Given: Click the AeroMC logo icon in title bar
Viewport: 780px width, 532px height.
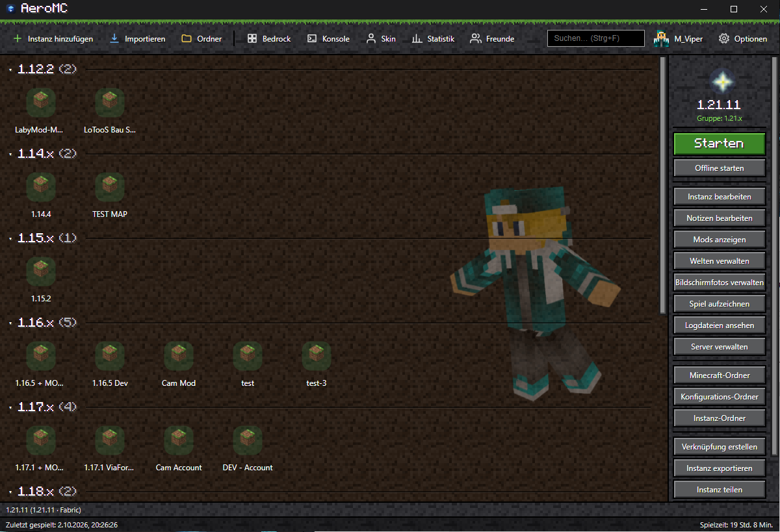Looking at the screenshot, I should (x=10, y=9).
